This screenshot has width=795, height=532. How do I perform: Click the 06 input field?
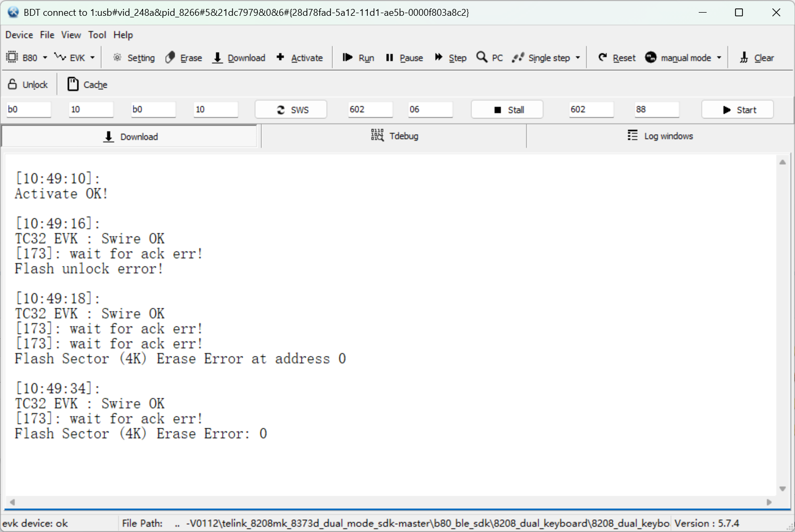(430, 109)
